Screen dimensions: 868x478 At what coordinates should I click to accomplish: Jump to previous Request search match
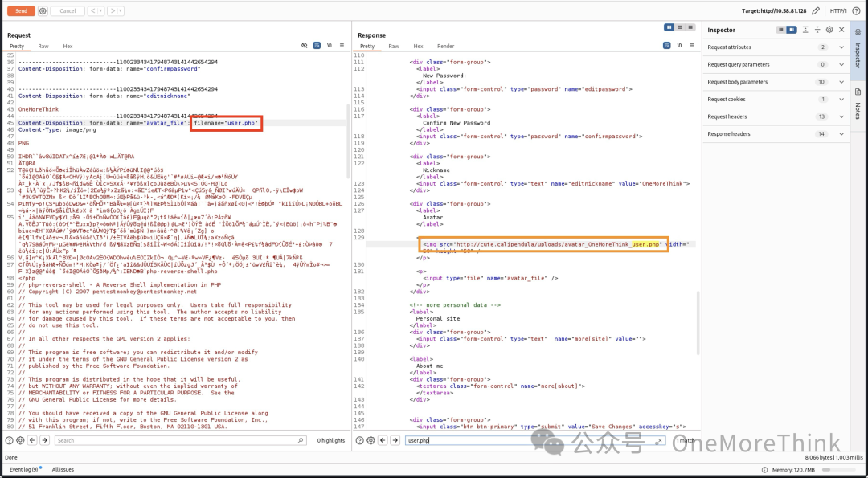(x=33, y=440)
